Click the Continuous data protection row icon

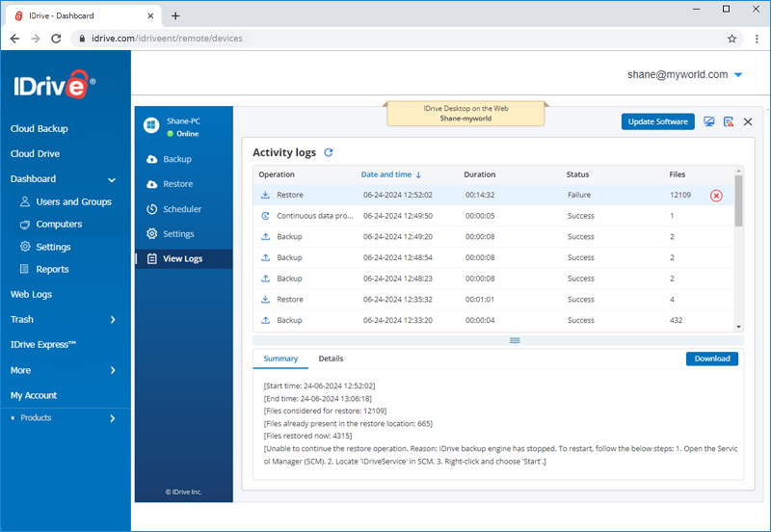click(265, 216)
